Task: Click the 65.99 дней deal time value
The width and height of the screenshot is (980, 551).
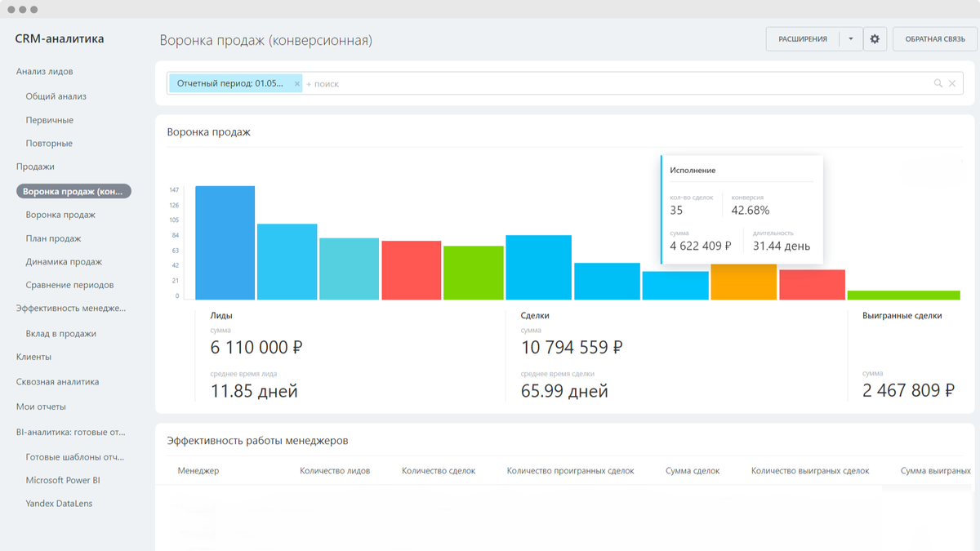Action: (564, 392)
